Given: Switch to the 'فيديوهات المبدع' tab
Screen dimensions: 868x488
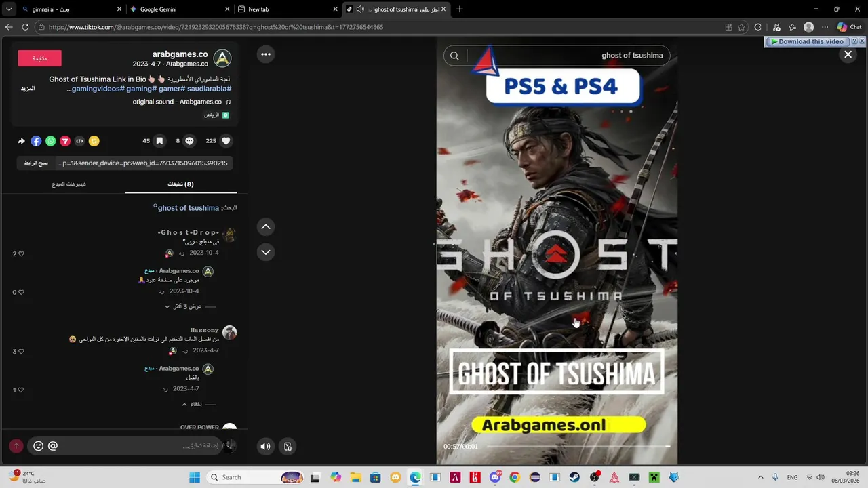Looking at the screenshot, I should coord(68,184).
